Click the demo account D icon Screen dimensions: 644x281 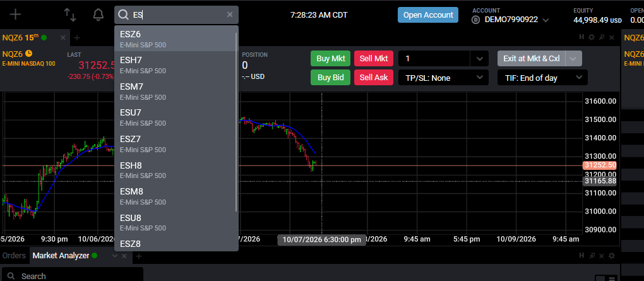tap(476, 20)
